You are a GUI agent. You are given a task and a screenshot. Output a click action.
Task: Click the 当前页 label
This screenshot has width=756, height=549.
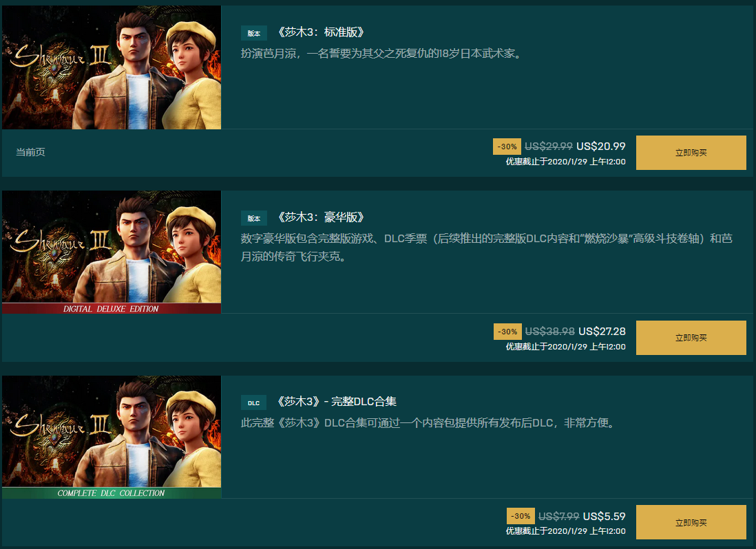point(30,152)
